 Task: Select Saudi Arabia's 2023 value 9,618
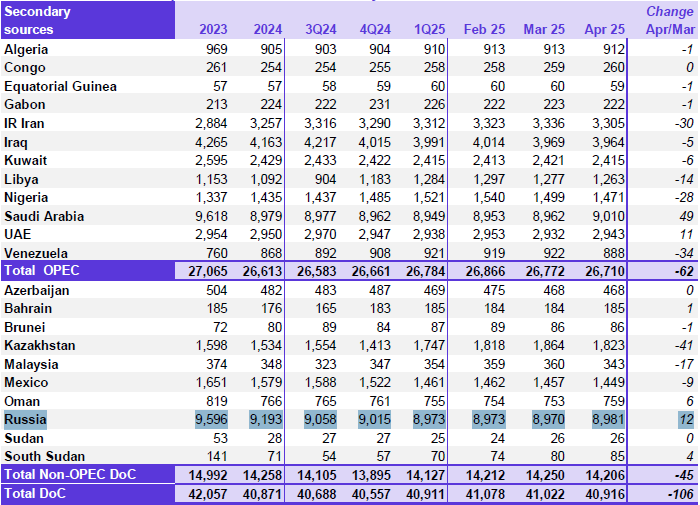pos(209,216)
